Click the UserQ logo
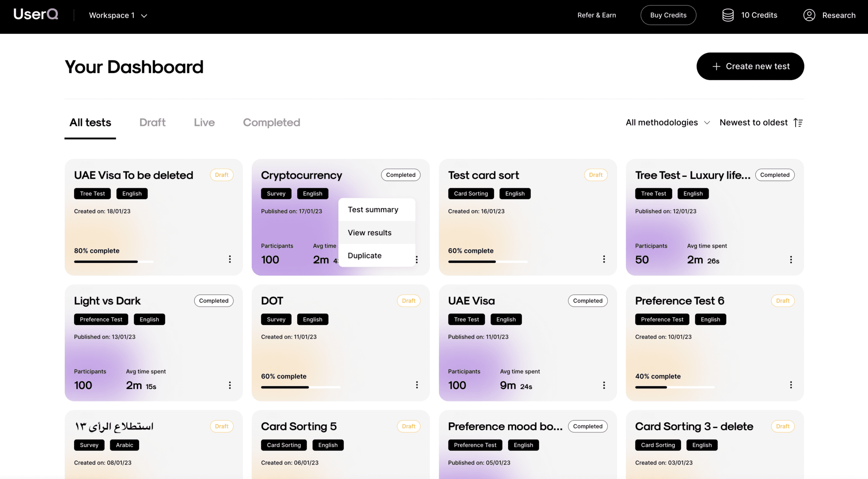The width and height of the screenshot is (868, 479). tap(36, 14)
